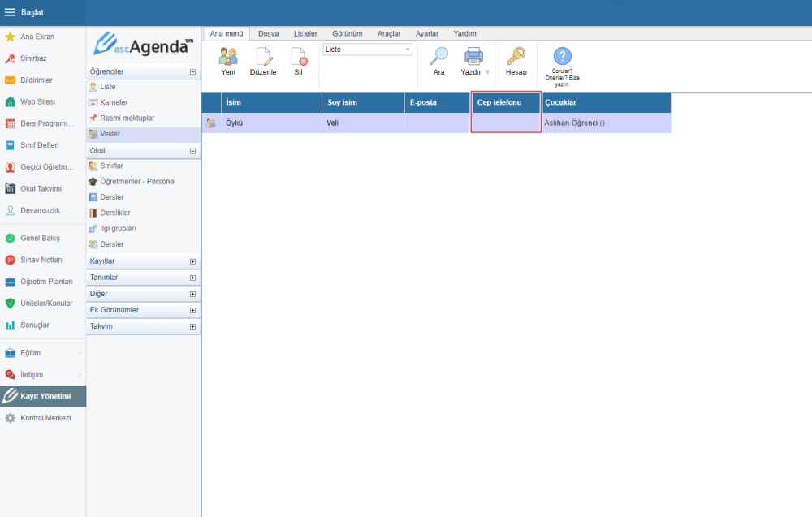Sort by the İsim column header
Screen dimensions: 812x517
(271, 102)
